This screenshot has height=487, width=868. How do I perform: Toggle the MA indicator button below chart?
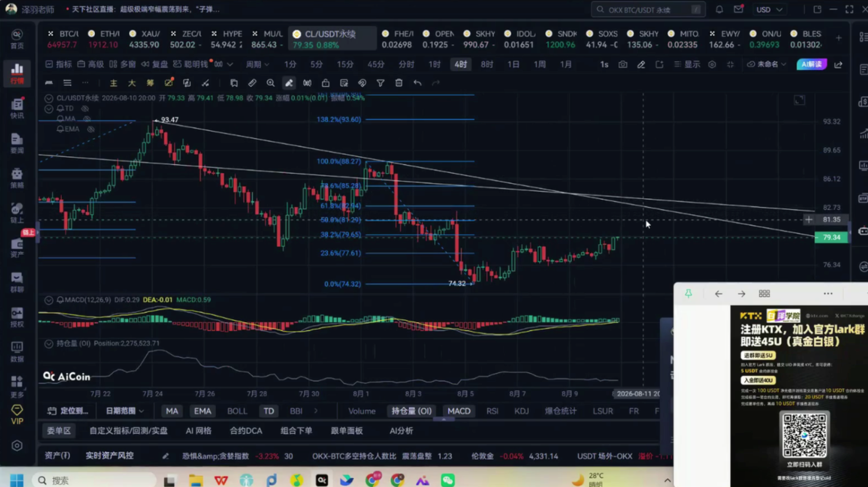172,410
